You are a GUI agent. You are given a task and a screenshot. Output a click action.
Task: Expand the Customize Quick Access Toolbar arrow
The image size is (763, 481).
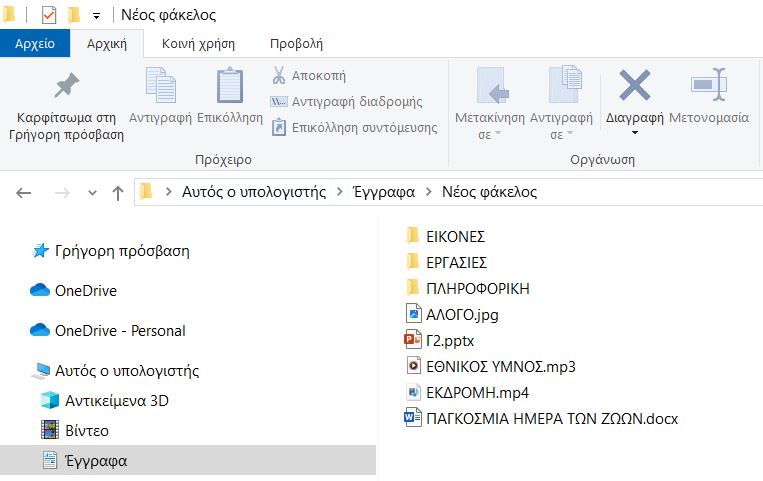[x=96, y=16]
